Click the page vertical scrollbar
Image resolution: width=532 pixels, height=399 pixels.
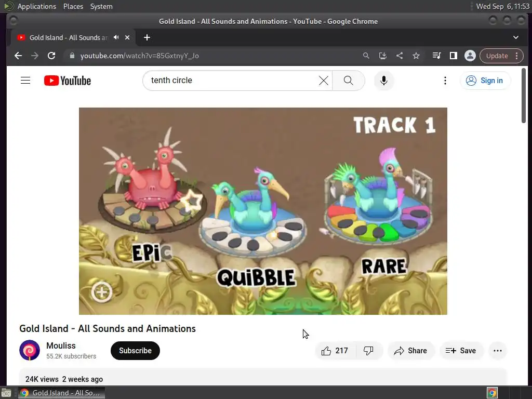(524, 96)
